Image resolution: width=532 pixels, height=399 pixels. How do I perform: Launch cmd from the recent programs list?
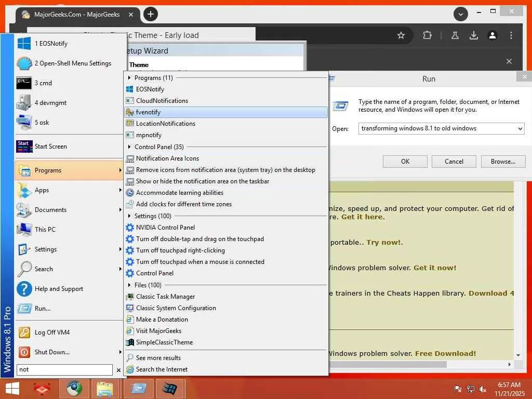(x=70, y=83)
